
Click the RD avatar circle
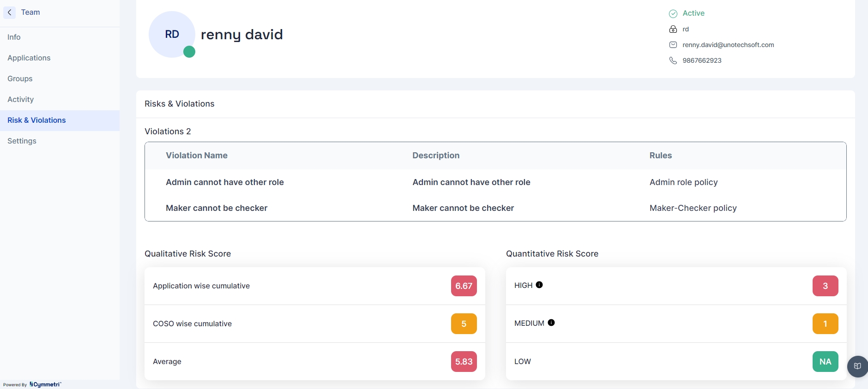pyautogui.click(x=172, y=35)
